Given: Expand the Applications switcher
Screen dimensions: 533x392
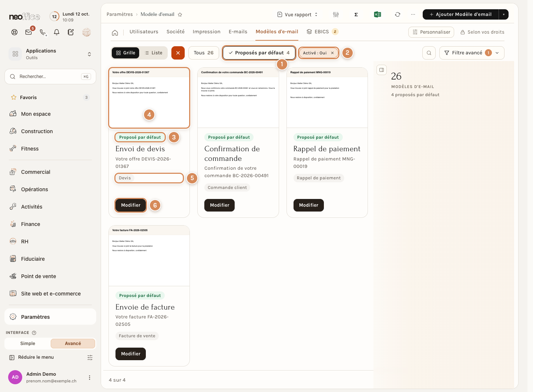Looking at the screenshot, I should click(x=50, y=54).
